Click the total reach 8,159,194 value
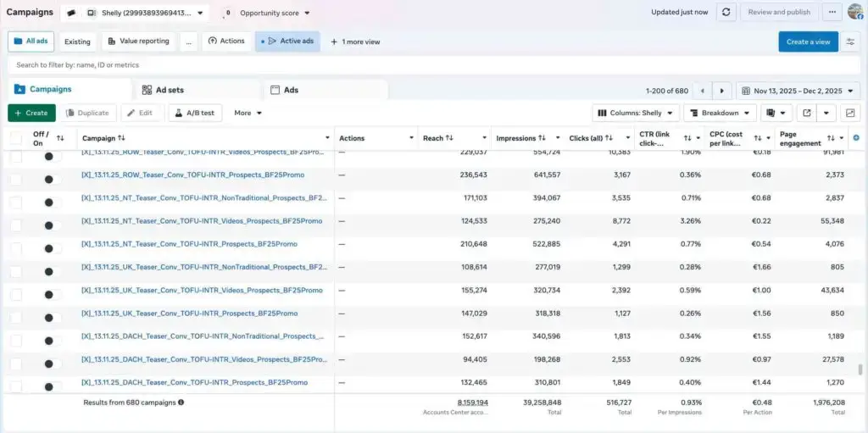 (x=472, y=402)
